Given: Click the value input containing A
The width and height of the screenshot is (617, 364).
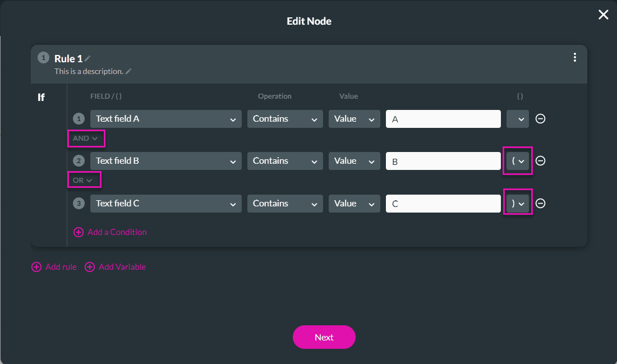Looking at the screenshot, I should (443, 119).
